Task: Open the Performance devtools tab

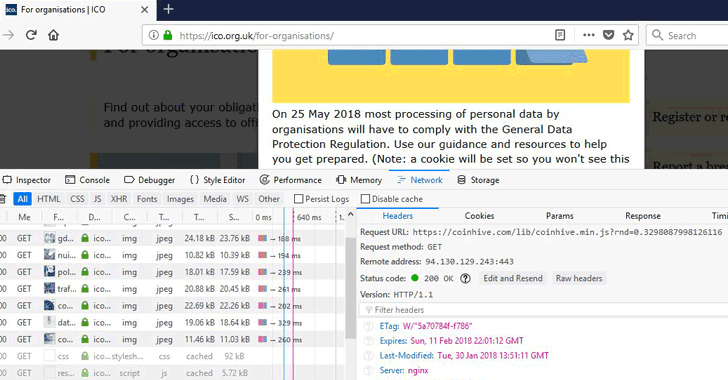Action: point(291,180)
